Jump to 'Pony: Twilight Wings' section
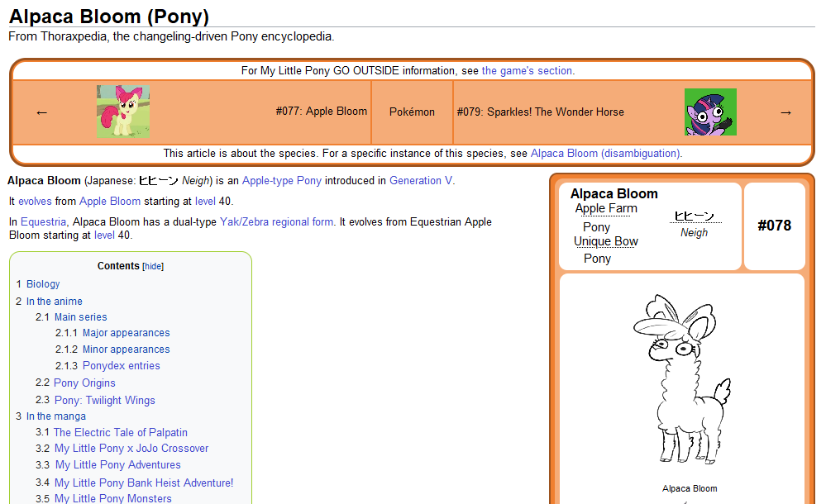The height and width of the screenshot is (504, 826). tap(105, 400)
